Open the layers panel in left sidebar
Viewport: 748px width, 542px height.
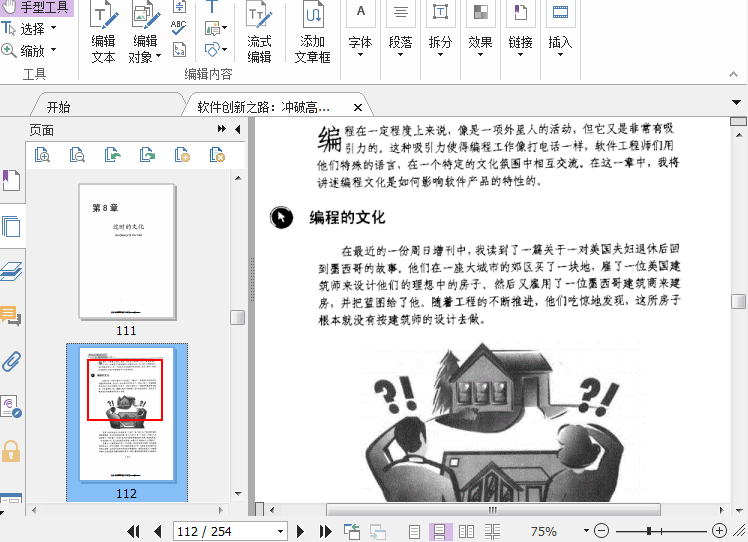[x=11, y=272]
